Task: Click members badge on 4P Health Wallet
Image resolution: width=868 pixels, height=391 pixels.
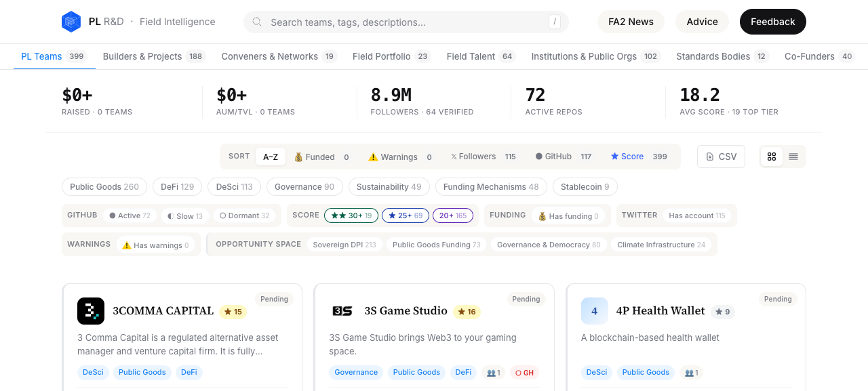Action: point(690,373)
